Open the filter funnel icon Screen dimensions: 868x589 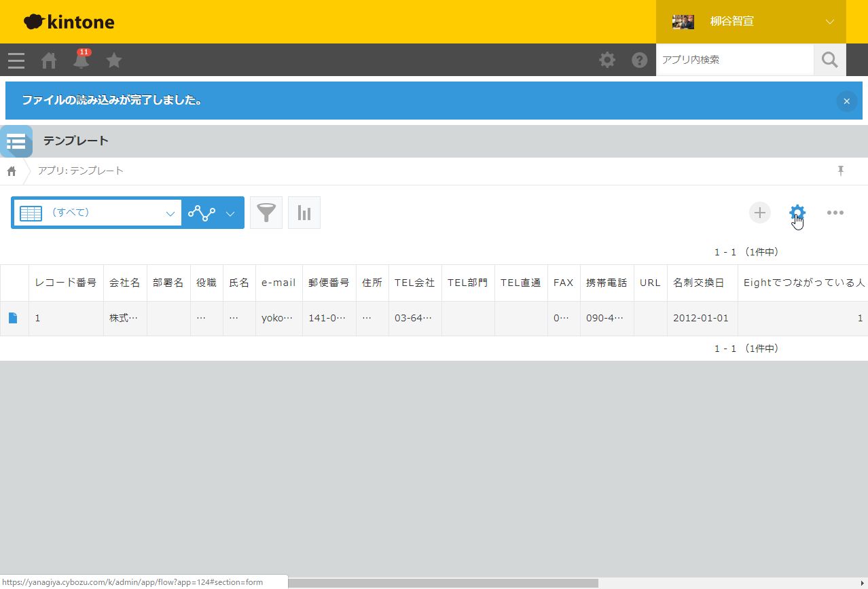[266, 213]
